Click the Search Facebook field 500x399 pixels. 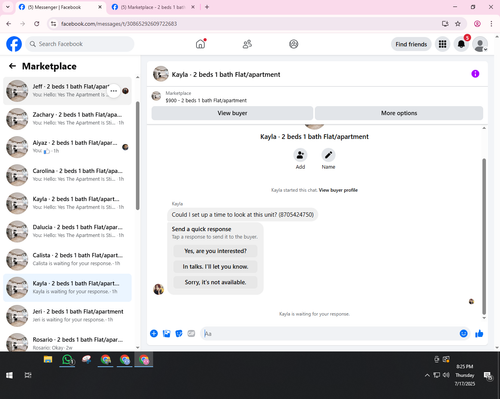80,44
